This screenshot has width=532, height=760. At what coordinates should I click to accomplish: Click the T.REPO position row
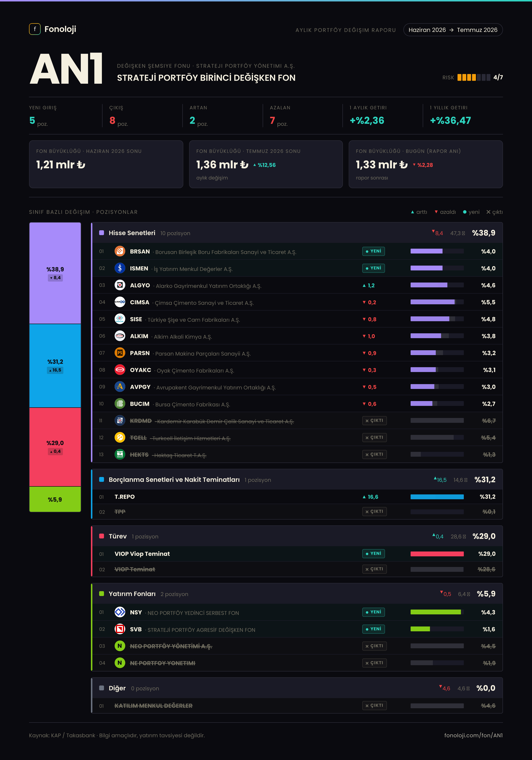(x=297, y=497)
